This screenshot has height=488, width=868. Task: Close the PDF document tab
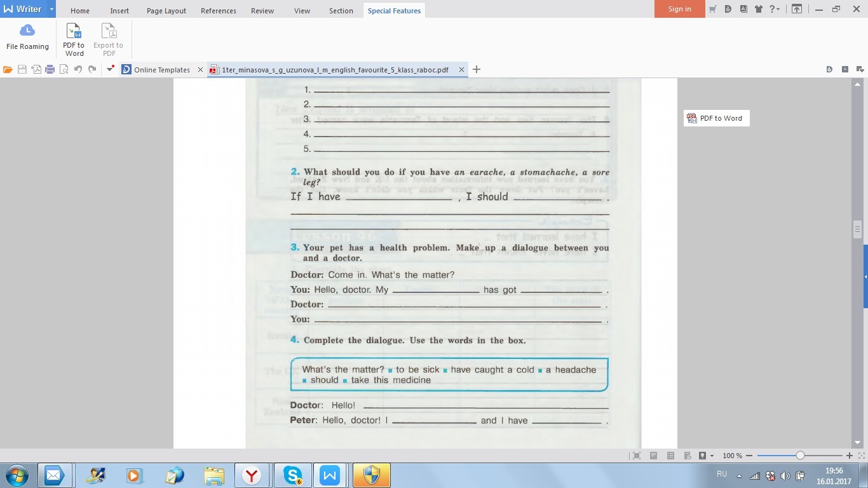coord(462,70)
